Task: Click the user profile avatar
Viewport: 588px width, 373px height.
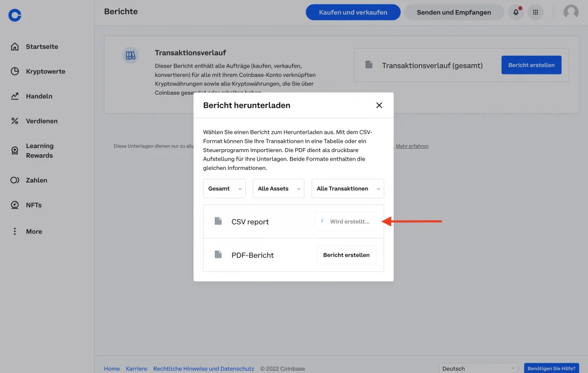Action: coord(571,12)
